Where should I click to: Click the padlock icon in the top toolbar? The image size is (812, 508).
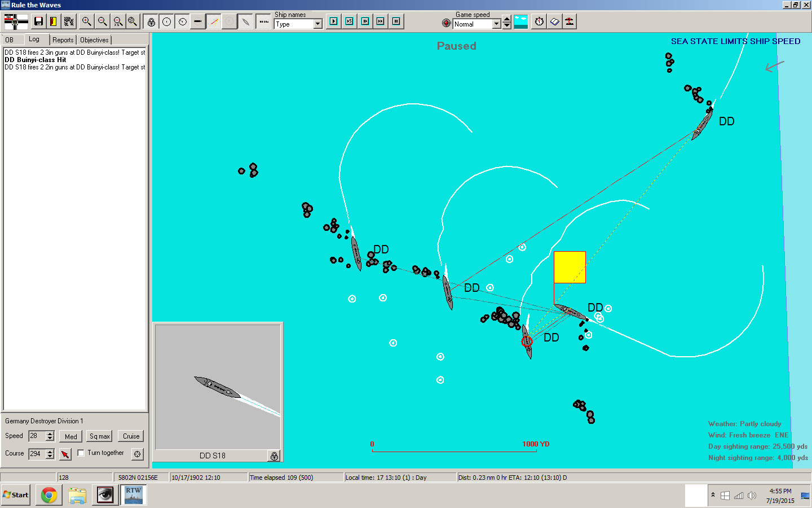click(151, 22)
